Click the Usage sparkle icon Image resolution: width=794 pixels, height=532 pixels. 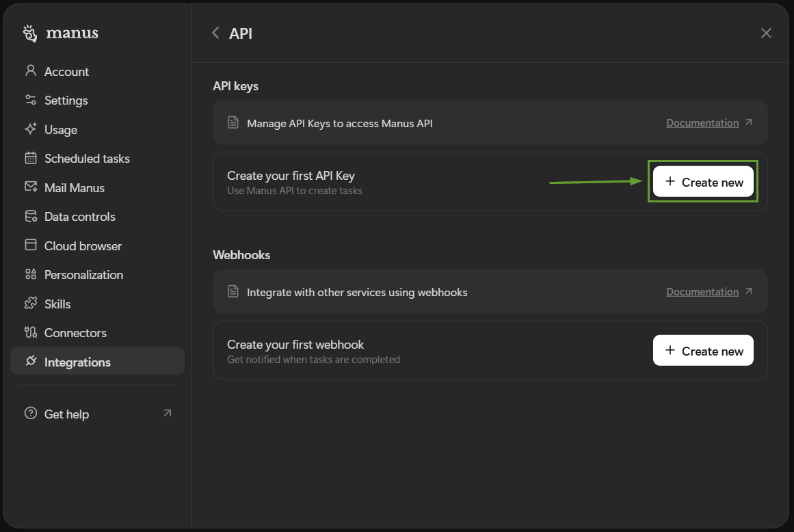point(30,129)
